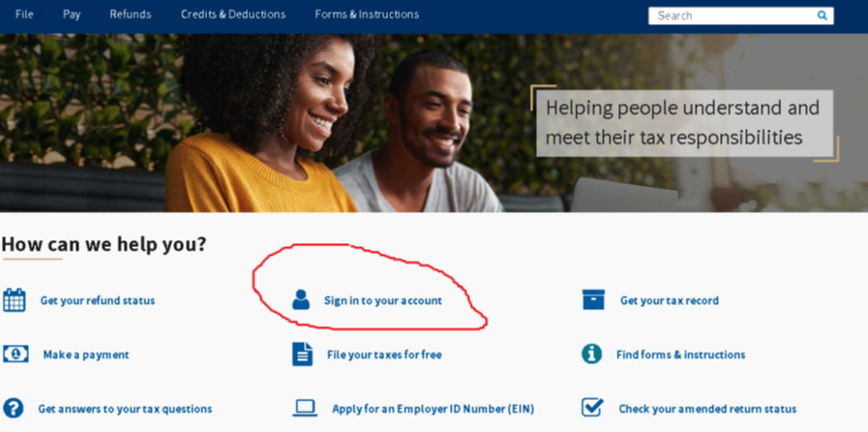Click the info circle forms icon
Screen dimensions: 868x432
point(591,354)
